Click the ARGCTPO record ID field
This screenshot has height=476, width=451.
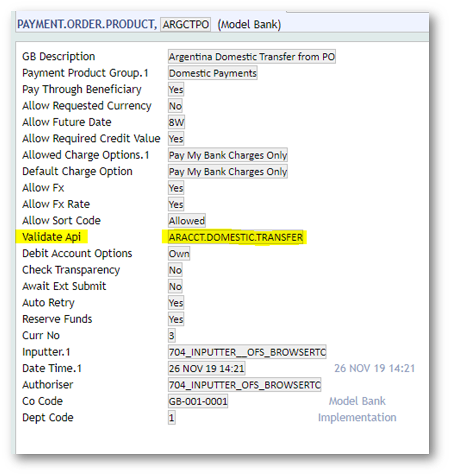(185, 25)
